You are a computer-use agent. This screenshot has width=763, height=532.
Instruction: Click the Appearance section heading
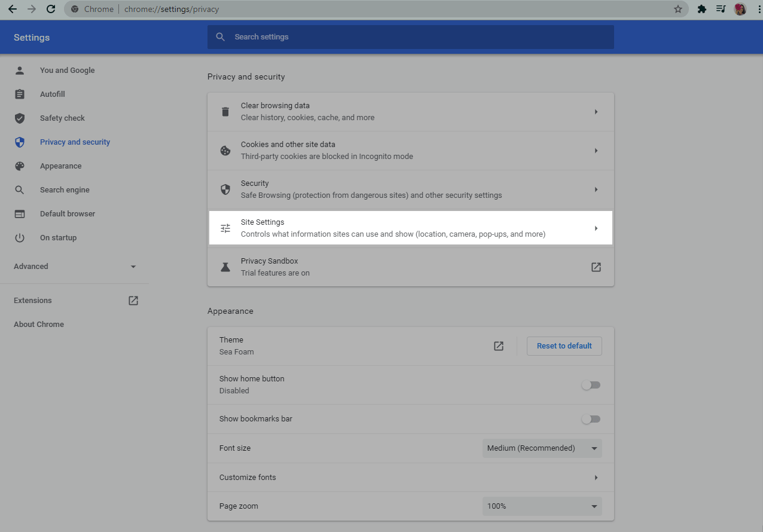(230, 311)
